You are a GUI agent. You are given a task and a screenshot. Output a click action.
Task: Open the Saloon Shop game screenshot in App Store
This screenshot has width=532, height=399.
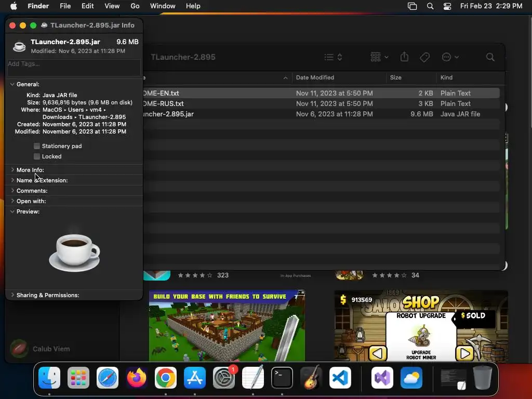(421, 325)
